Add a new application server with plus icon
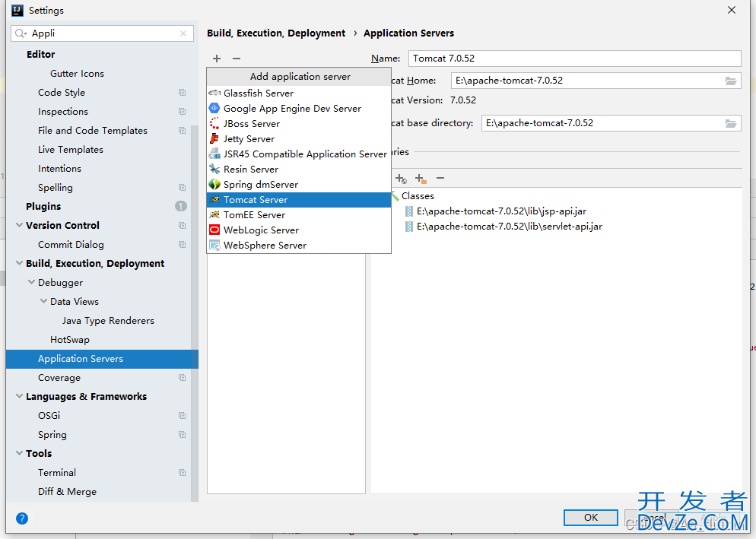This screenshot has height=539, width=756. [x=217, y=59]
